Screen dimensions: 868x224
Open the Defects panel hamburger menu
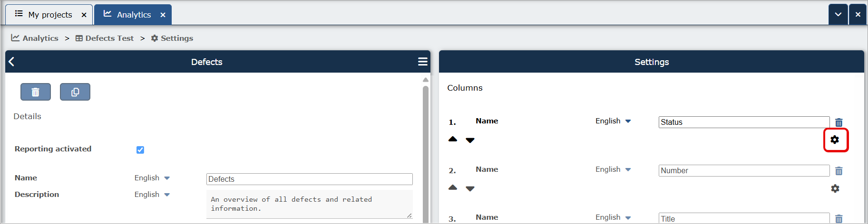point(422,62)
